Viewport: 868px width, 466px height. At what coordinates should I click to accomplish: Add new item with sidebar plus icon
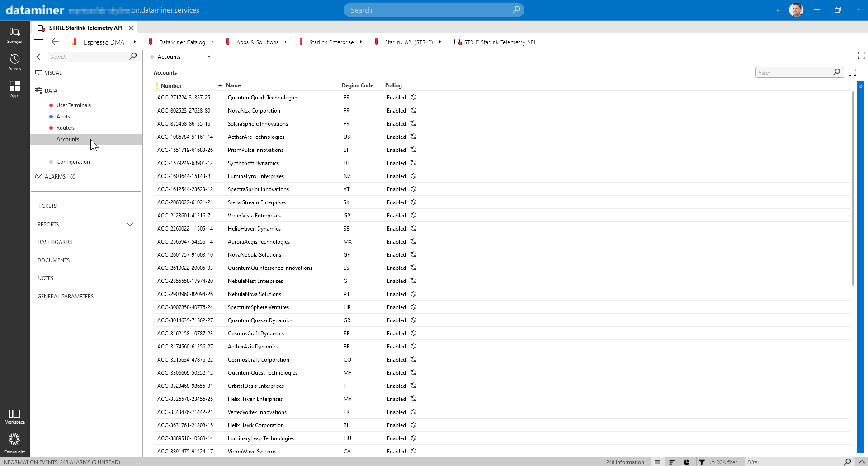click(14, 129)
